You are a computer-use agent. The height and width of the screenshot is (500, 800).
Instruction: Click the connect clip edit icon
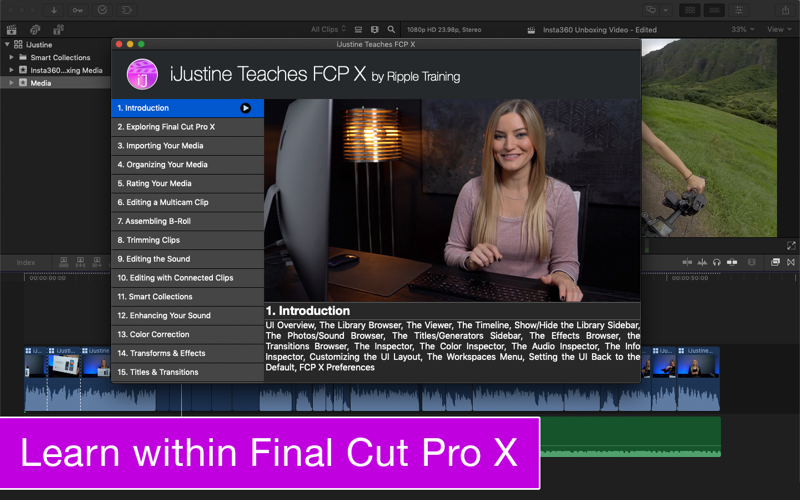pos(64,262)
